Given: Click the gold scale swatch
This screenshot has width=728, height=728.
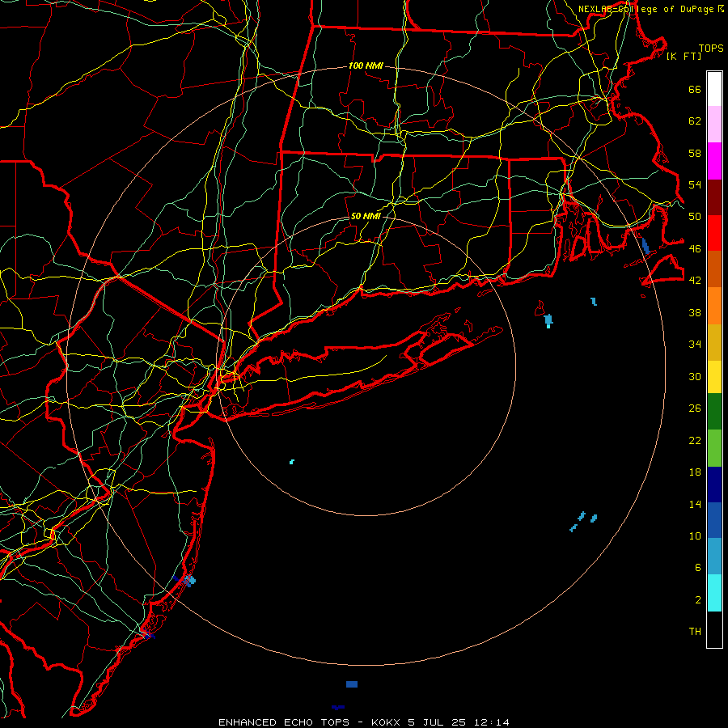Looking at the screenshot, I should pyautogui.click(x=714, y=342).
